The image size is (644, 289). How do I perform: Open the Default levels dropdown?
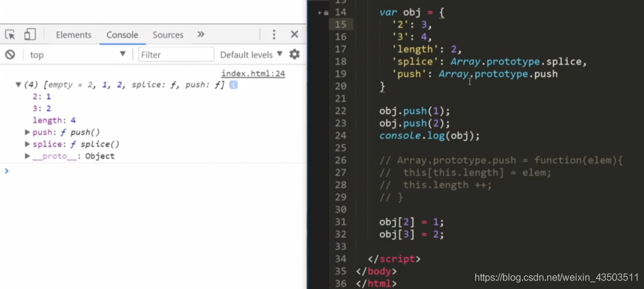251,55
